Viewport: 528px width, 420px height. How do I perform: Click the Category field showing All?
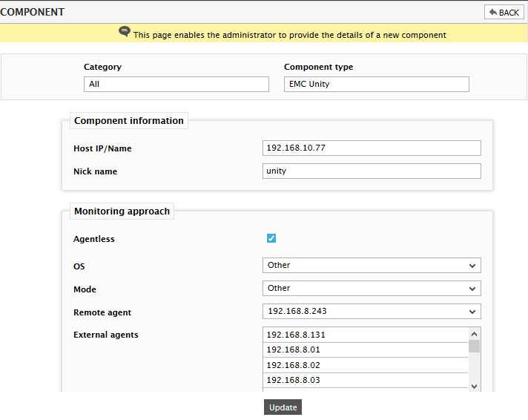click(x=176, y=85)
